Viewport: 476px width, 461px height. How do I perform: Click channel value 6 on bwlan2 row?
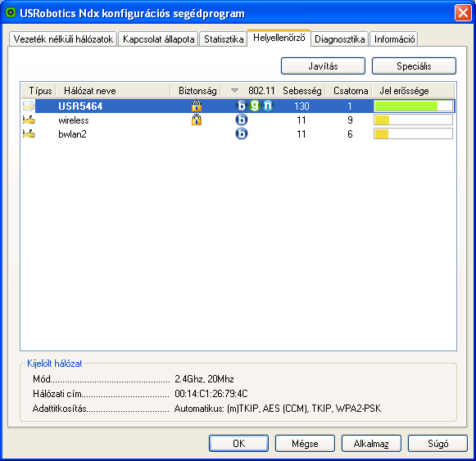coord(350,133)
